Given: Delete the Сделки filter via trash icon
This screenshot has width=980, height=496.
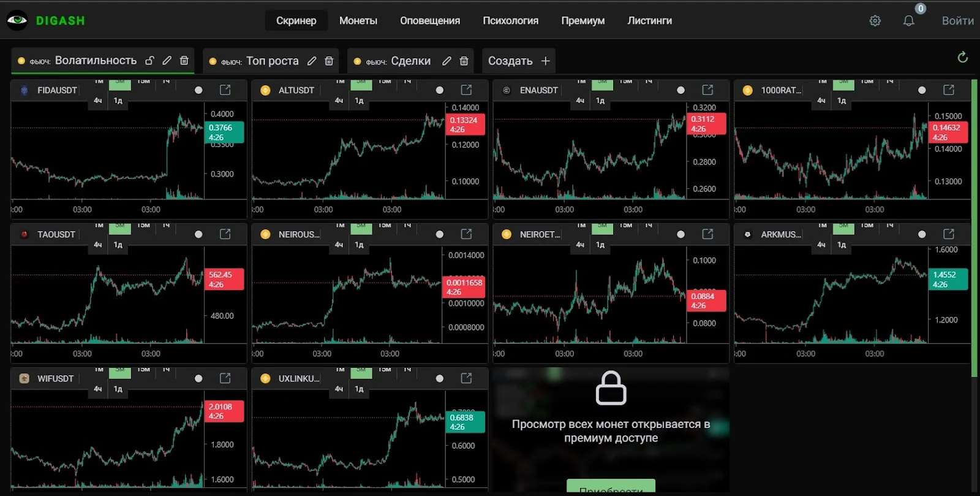Looking at the screenshot, I should click(x=464, y=61).
